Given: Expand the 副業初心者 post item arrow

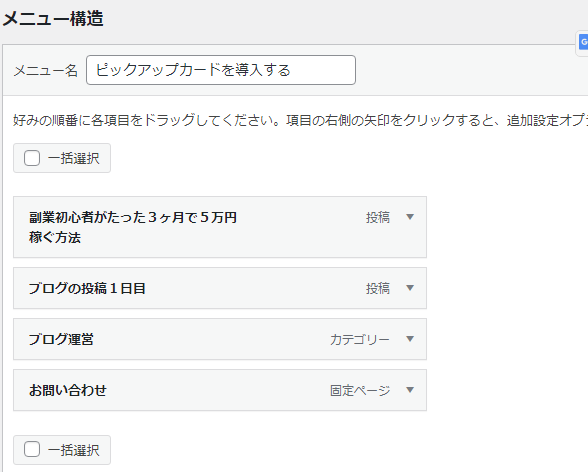Looking at the screenshot, I should coord(410,217).
